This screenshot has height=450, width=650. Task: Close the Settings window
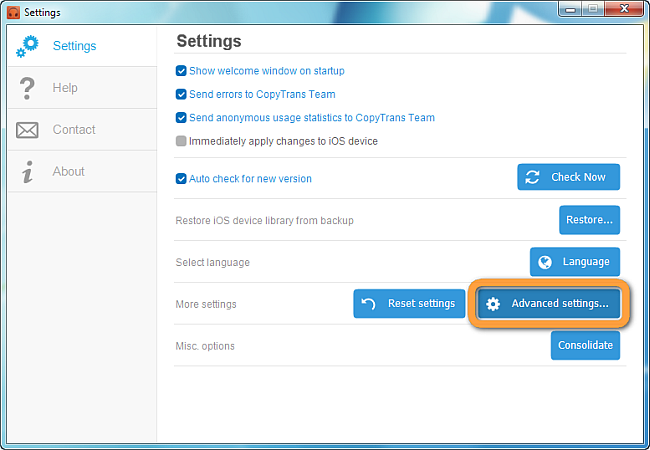coord(624,9)
